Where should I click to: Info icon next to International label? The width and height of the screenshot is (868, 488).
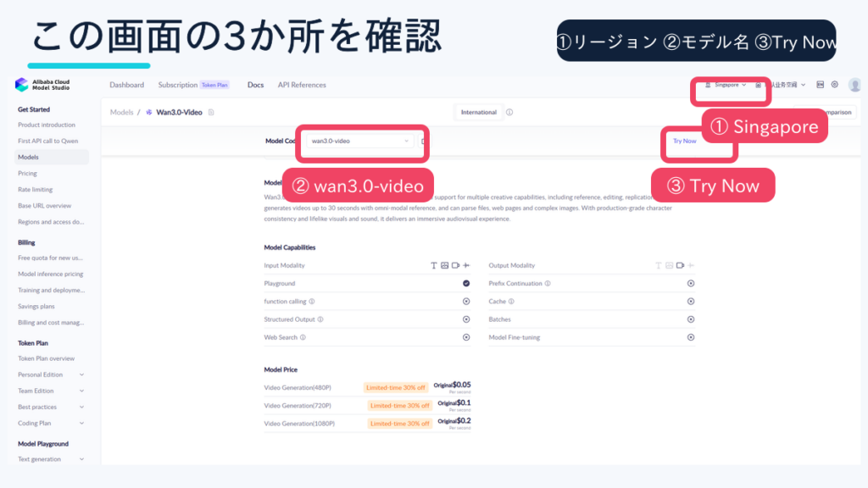tap(509, 113)
